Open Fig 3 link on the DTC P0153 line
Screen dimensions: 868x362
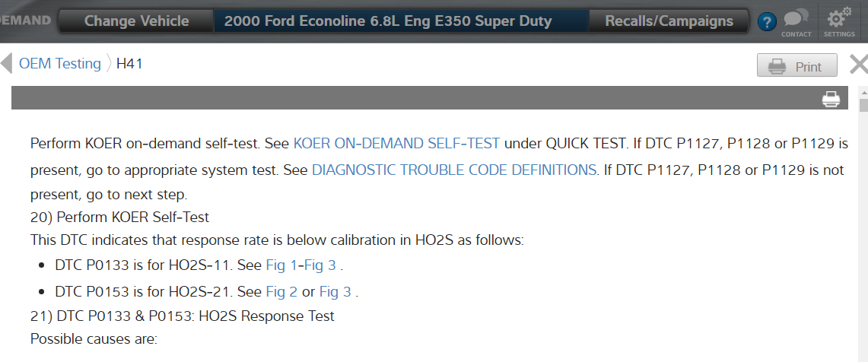click(x=335, y=292)
